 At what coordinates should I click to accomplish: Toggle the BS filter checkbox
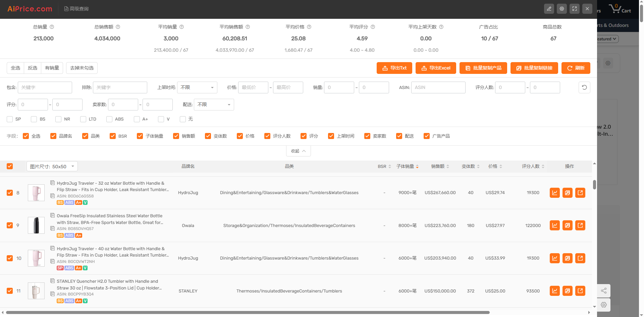tap(34, 119)
